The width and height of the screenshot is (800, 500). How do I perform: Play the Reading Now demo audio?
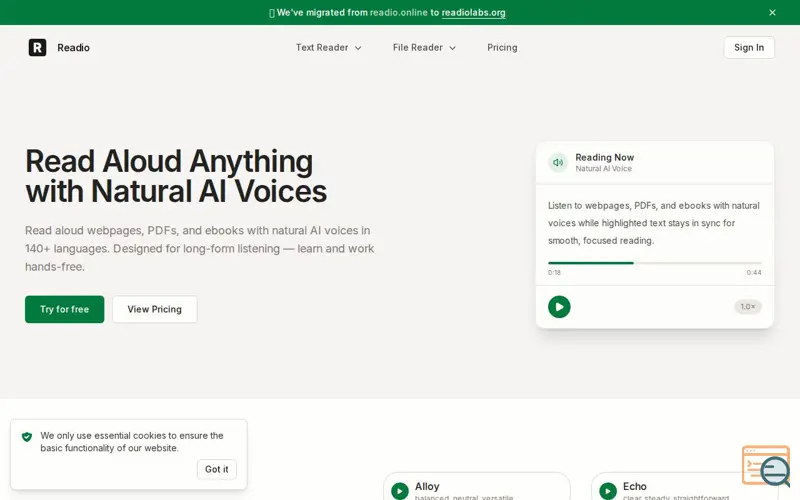pos(559,307)
